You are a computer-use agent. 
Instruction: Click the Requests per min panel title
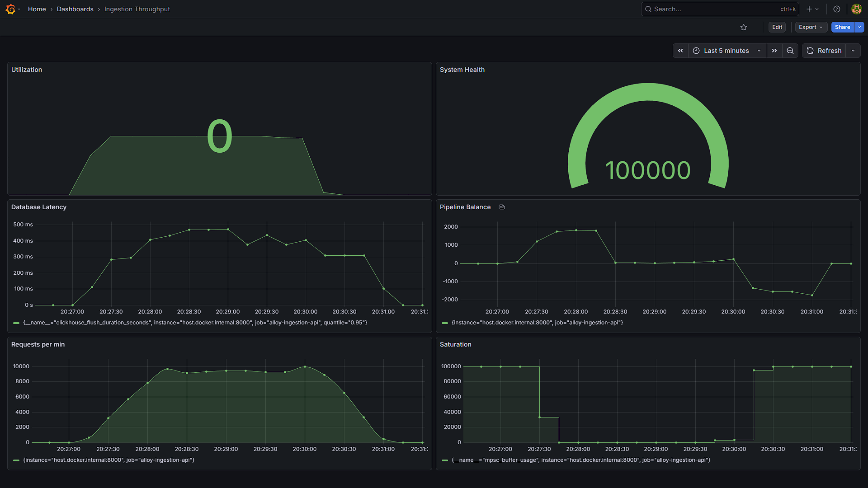[38, 344]
